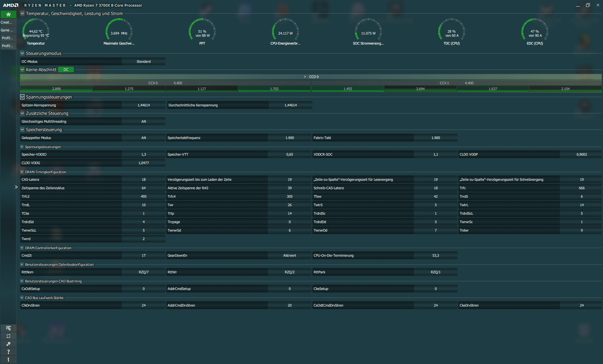Open settings with the gears icon
Screen dimensions: 603x364
[8, 344]
